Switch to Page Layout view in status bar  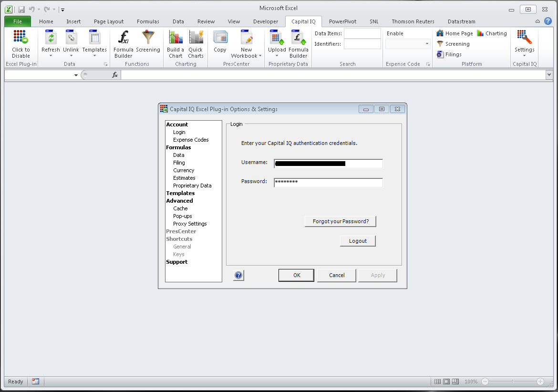[x=446, y=382]
